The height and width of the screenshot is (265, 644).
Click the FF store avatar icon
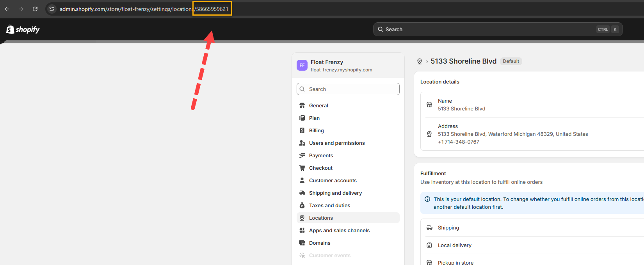[x=302, y=65]
